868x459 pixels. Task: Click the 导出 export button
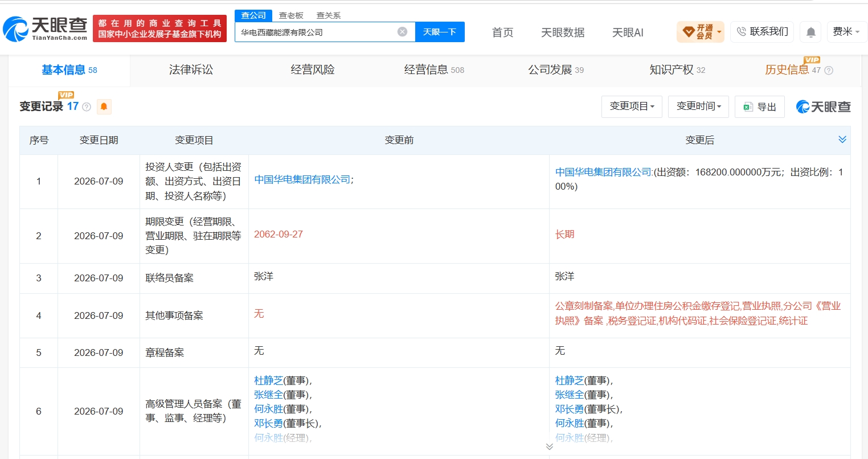tap(760, 106)
